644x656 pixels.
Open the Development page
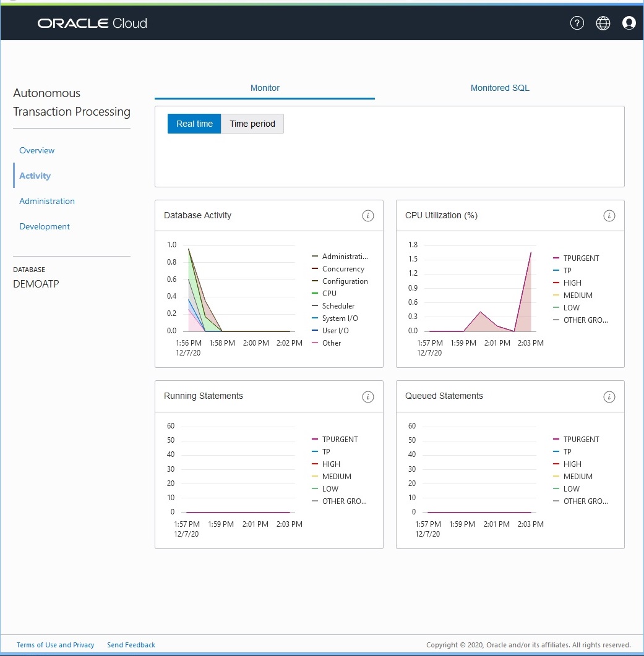pyautogui.click(x=45, y=226)
